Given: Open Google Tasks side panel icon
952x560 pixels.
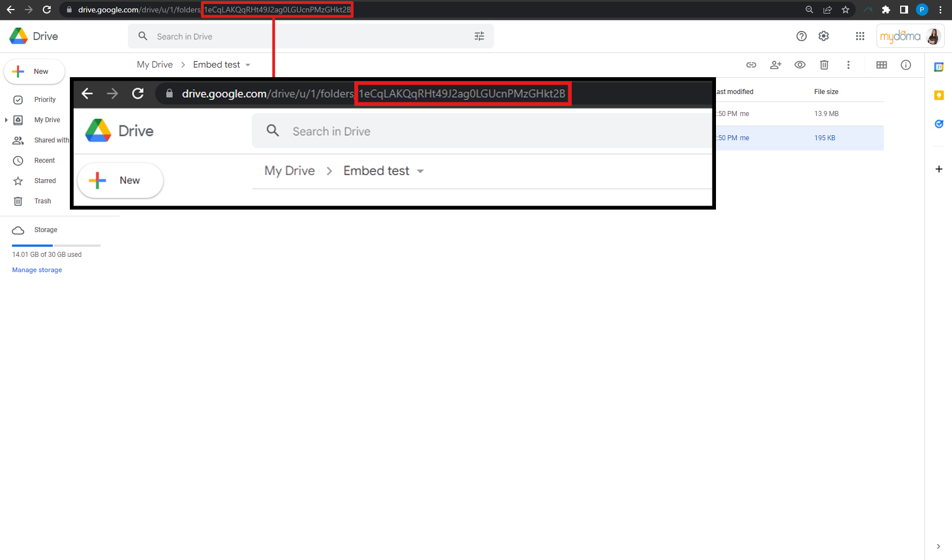Looking at the screenshot, I should [x=939, y=124].
